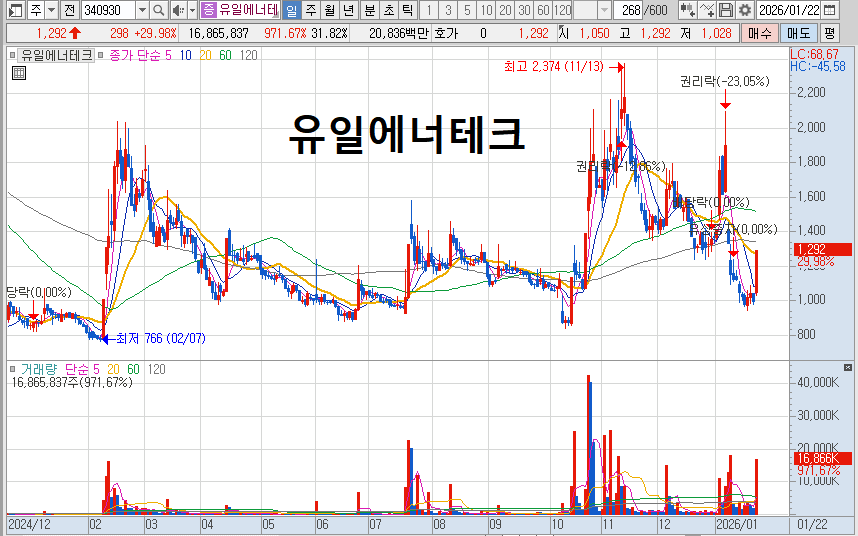Viewport: 858px width, 536px height.
Task: Click the 권리락(-23.05%) event label
Action: (724, 81)
